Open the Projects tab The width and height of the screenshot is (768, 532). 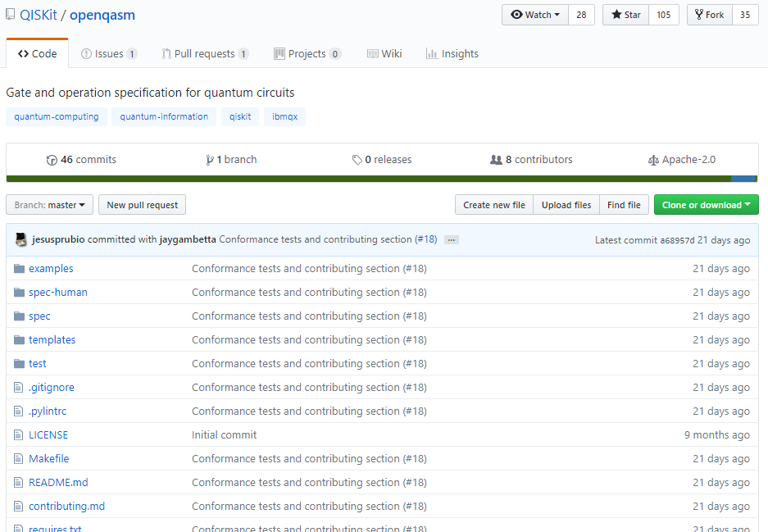(307, 54)
